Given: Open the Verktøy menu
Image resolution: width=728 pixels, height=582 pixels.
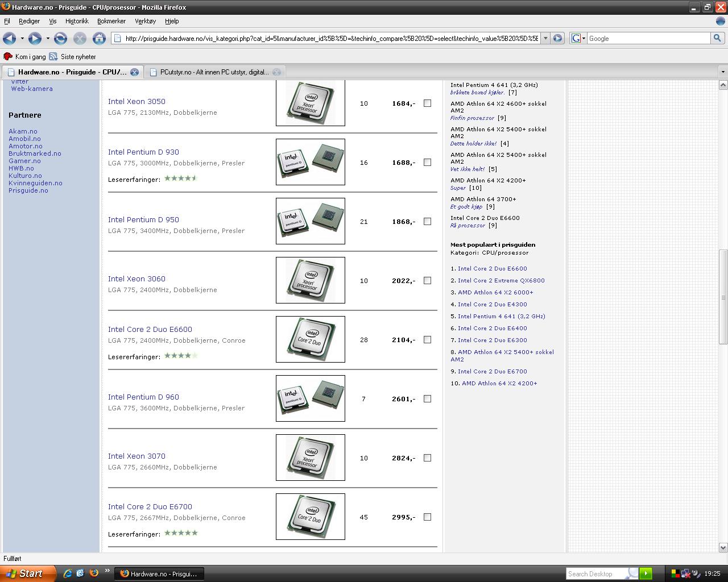Looking at the screenshot, I should (145, 21).
